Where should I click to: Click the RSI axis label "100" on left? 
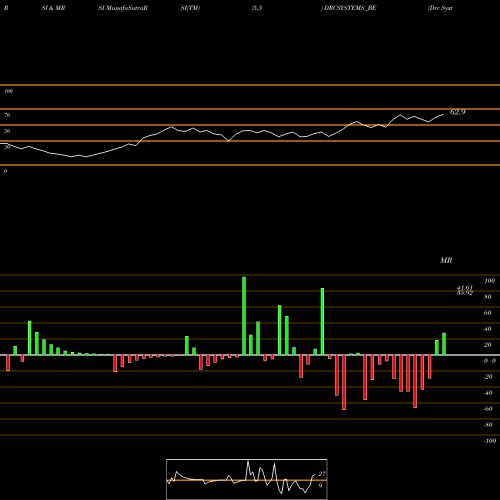(x=8, y=91)
